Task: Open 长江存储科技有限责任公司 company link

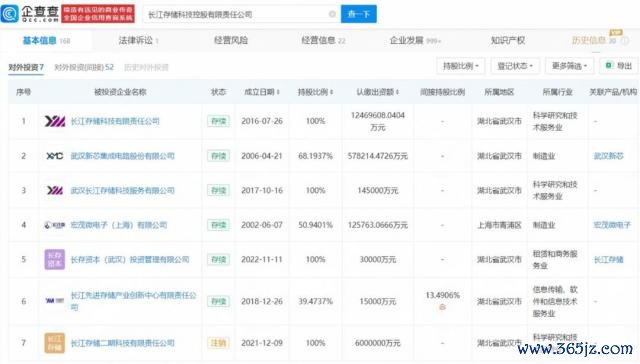Action: pos(115,121)
